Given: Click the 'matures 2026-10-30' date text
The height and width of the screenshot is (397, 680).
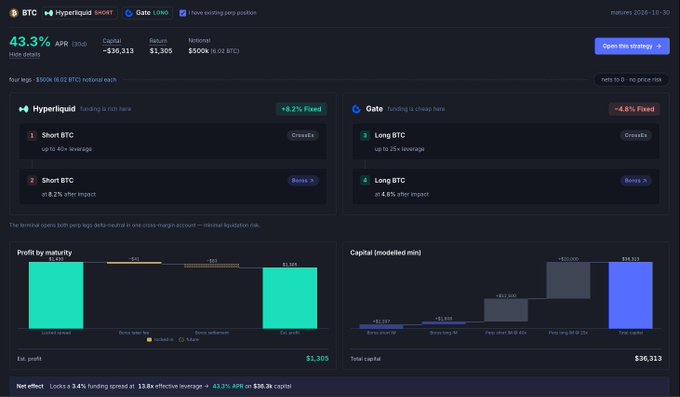Looking at the screenshot, I should pos(640,13).
